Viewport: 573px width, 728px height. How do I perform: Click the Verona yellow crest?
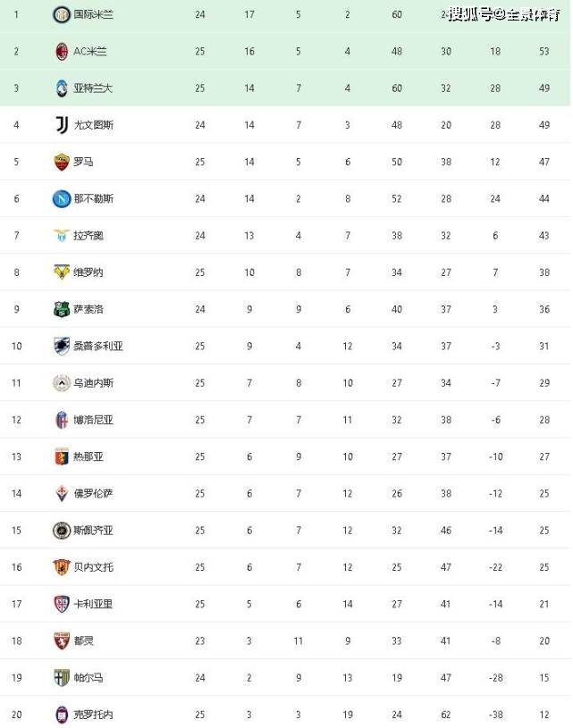[x=62, y=272]
